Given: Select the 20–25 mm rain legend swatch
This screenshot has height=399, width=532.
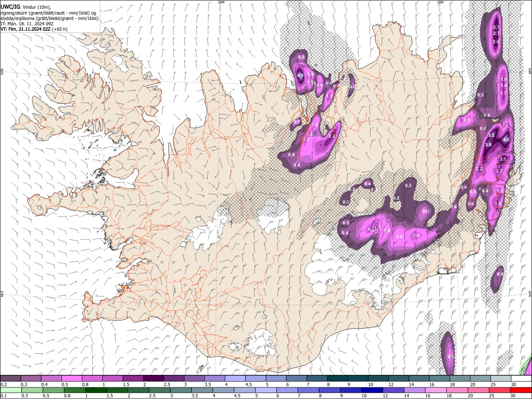Looking at the screenshot, I should tap(478, 390).
